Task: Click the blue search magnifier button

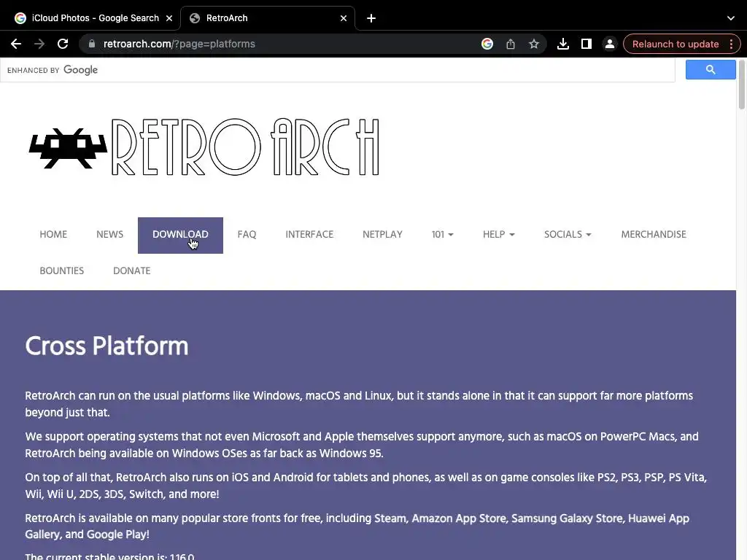Action: pyautogui.click(x=711, y=69)
